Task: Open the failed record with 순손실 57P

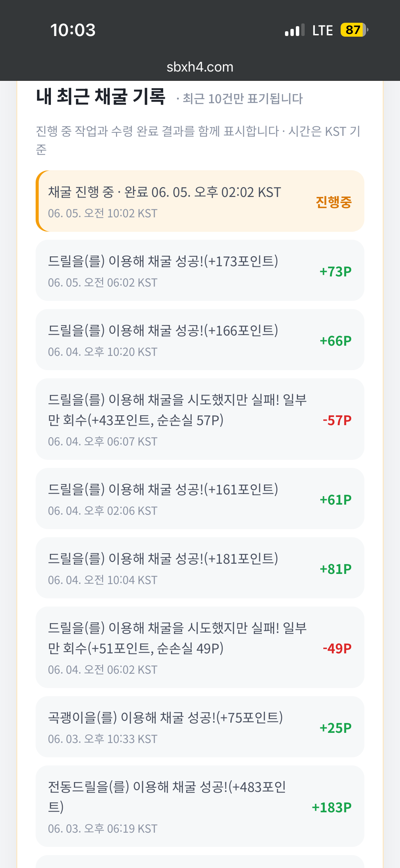Action: (200, 419)
